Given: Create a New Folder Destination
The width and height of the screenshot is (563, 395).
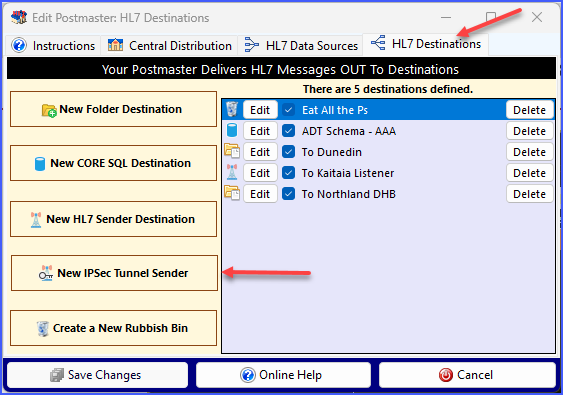Looking at the screenshot, I should pos(113,109).
